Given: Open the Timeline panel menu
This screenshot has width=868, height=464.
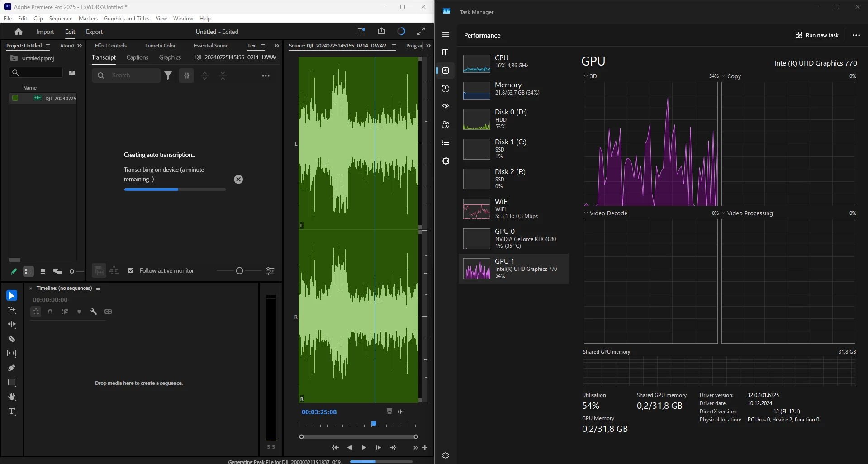Looking at the screenshot, I should (98, 288).
